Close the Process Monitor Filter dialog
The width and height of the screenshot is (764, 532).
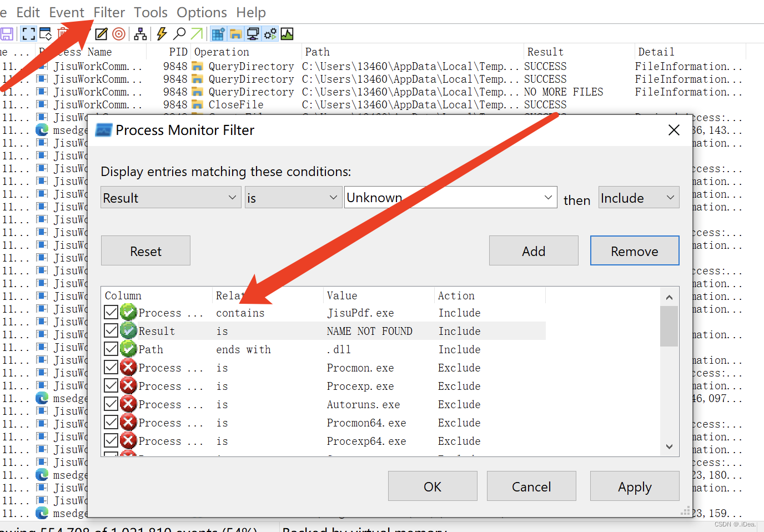click(x=674, y=130)
